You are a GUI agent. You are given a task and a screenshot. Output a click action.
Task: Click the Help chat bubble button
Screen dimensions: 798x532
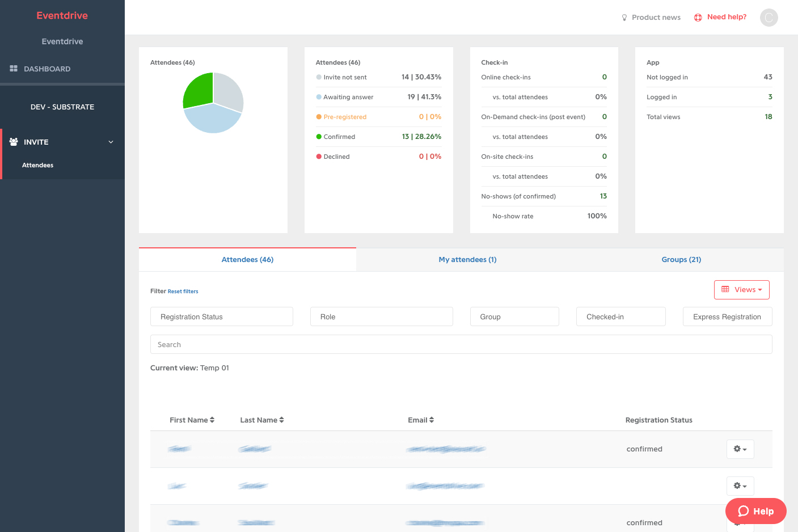tap(756, 511)
